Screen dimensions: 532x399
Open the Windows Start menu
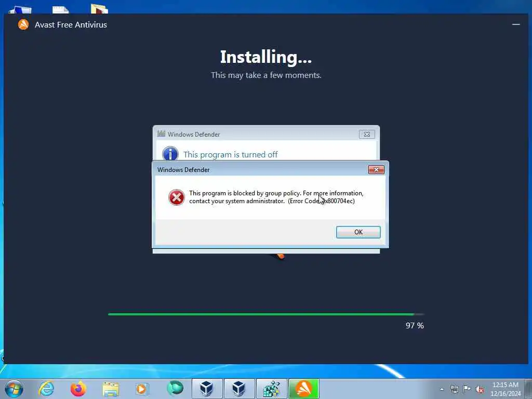(14, 389)
